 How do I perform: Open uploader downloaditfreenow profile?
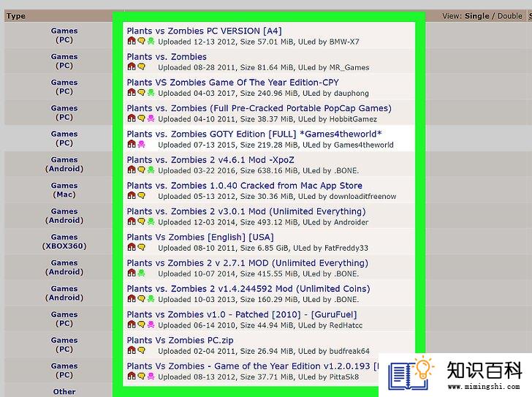coord(362,197)
